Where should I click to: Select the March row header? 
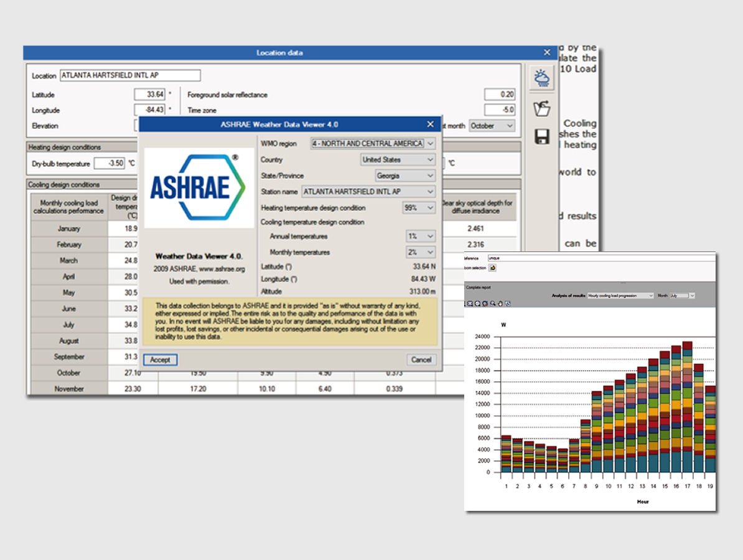[69, 261]
